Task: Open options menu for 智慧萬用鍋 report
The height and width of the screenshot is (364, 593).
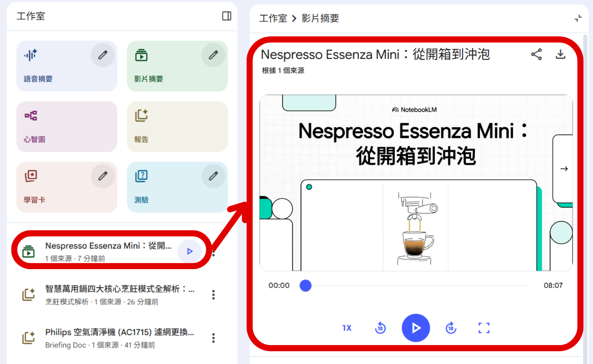Action: tap(213, 294)
